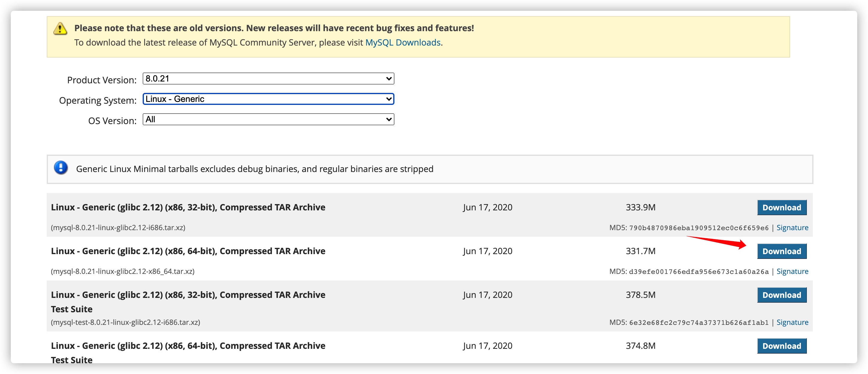Screen dimensions: 868x374
Task: Download the 64-bit Compressed TAR Archive (331.7M)
Action: click(x=781, y=251)
